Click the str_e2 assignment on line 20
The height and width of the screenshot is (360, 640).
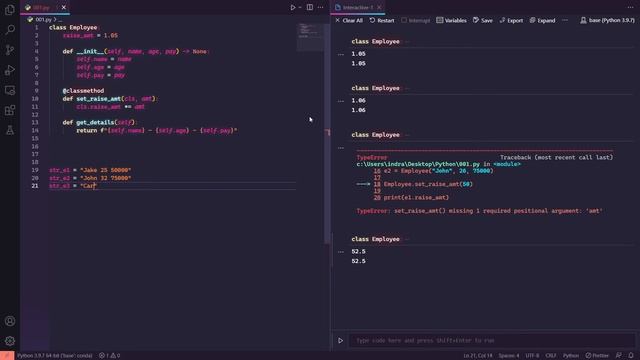point(90,178)
